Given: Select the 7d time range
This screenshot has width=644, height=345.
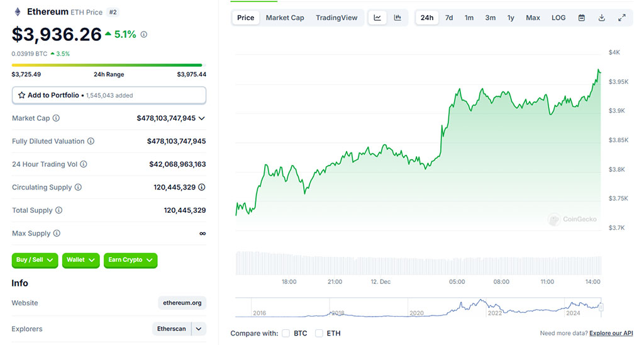Looking at the screenshot, I should [449, 18].
